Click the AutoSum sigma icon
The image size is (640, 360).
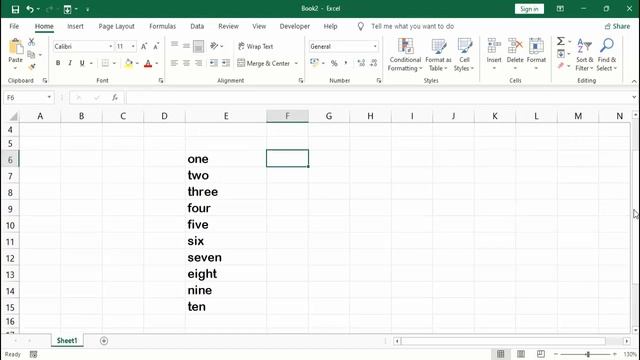561,41
